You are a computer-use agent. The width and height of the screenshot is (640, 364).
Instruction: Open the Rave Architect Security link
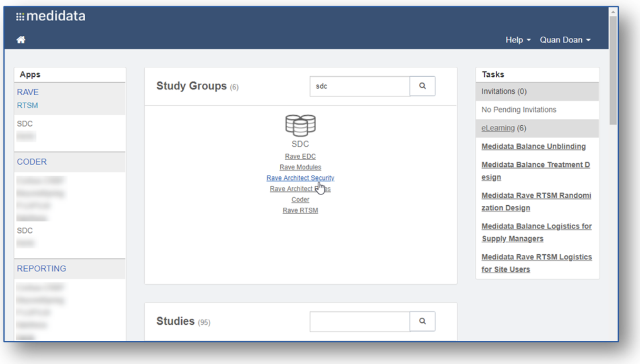(300, 178)
